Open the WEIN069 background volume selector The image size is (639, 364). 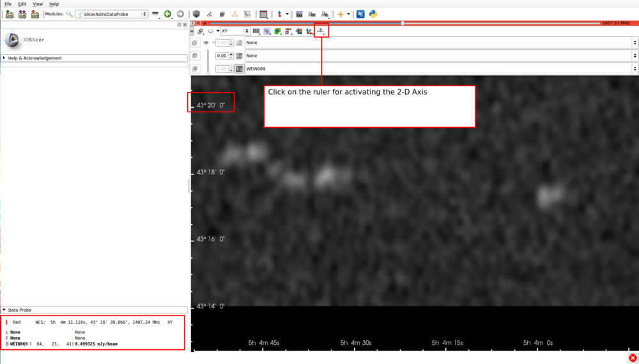click(x=441, y=69)
